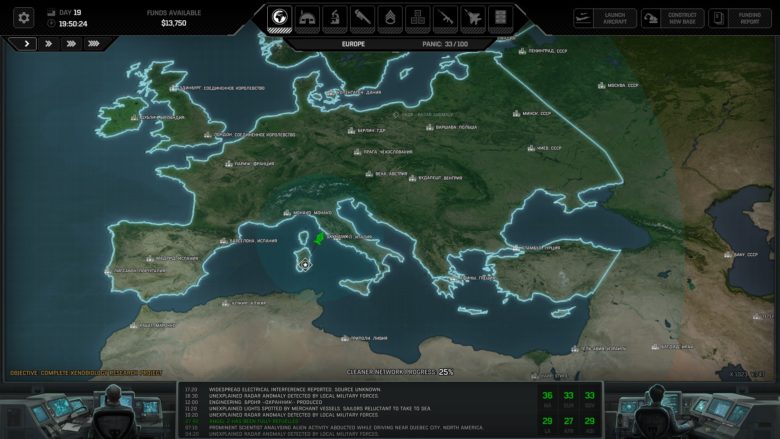
Task: Click the Leningrad city icon
Action: (522, 51)
